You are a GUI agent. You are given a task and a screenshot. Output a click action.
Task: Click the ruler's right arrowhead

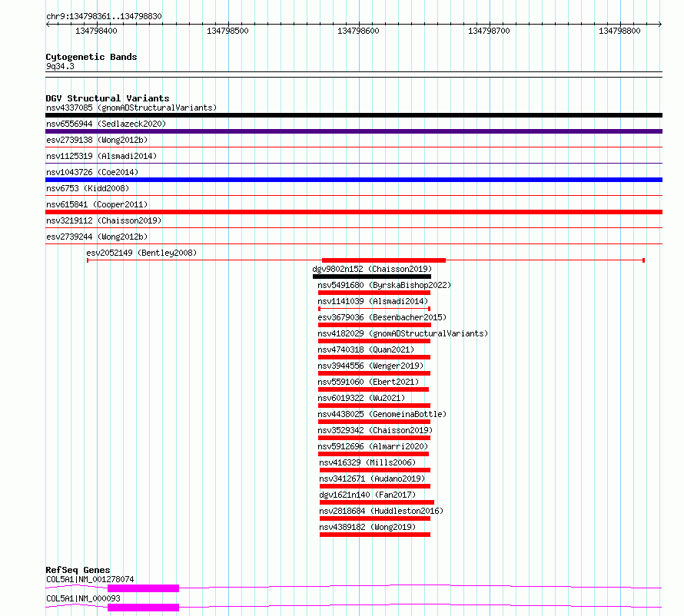tap(660, 24)
